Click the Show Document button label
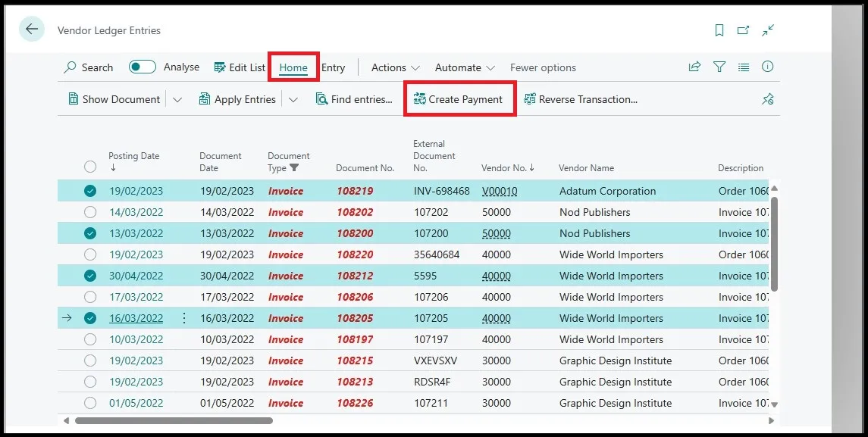 click(x=121, y=99)
